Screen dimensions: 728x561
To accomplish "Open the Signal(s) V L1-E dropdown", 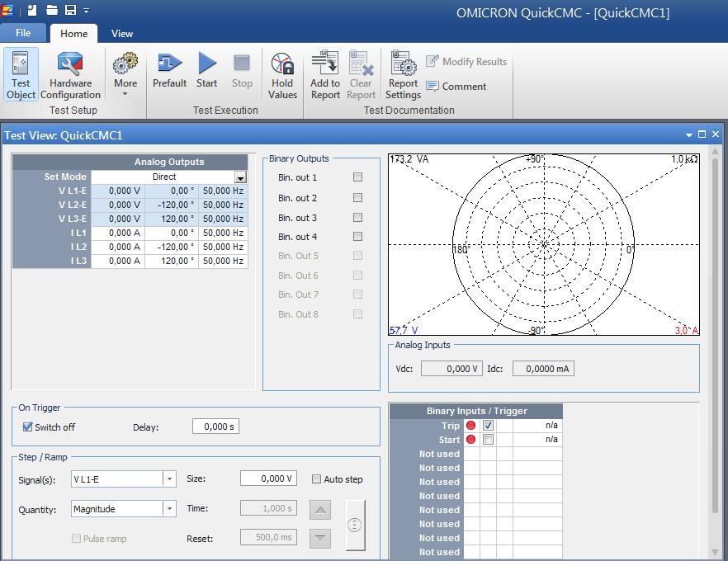I will coord(169,478).
